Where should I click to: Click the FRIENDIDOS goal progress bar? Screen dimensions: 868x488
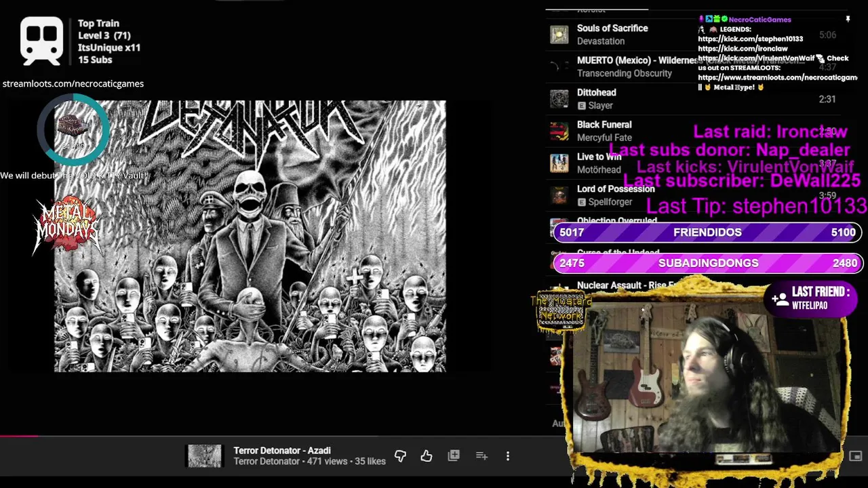(x=707, y=232)
